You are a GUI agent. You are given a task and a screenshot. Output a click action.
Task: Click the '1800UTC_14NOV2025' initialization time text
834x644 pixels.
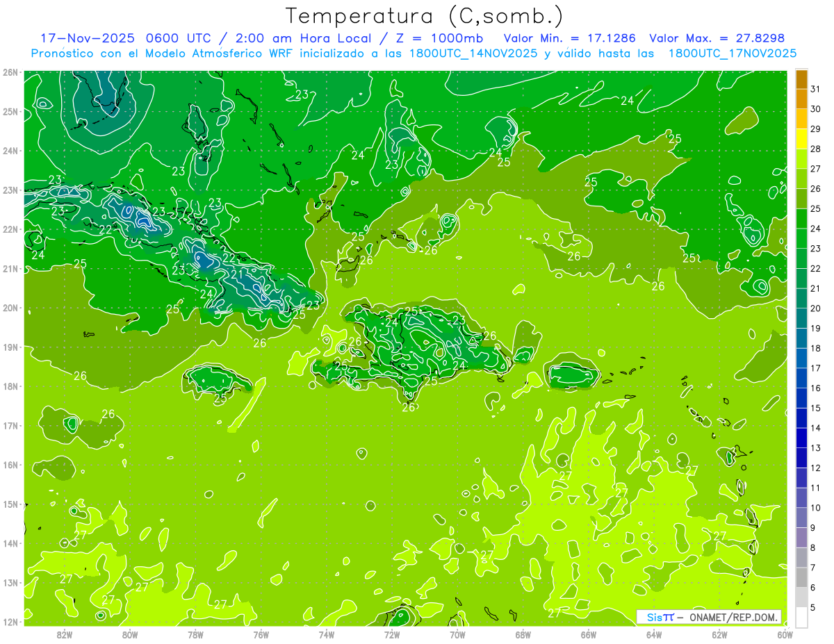pos(471,53)
